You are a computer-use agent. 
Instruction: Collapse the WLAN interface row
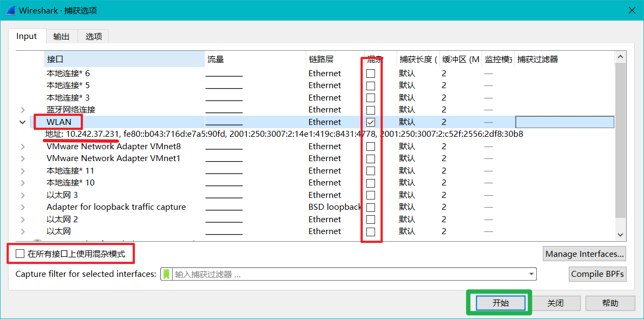pos(23,122)
